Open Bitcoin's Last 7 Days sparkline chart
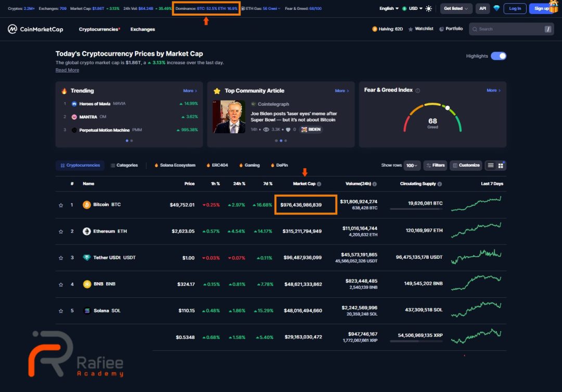 click(476, 204)
